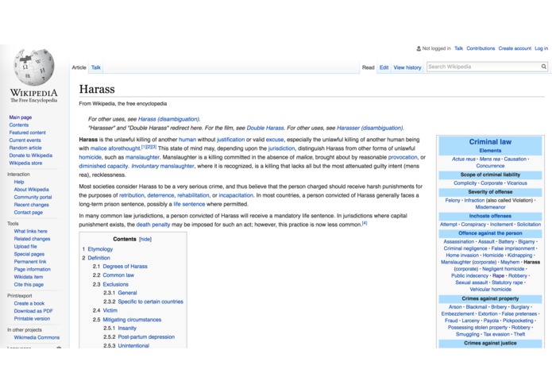This screenshot has width=552, height=392.
Task: Jump to Degrees of Harass section
Action: click(125, 267)
